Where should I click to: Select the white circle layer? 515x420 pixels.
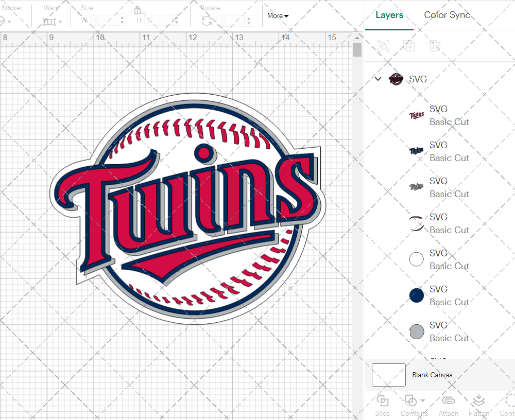coord(439,259)
